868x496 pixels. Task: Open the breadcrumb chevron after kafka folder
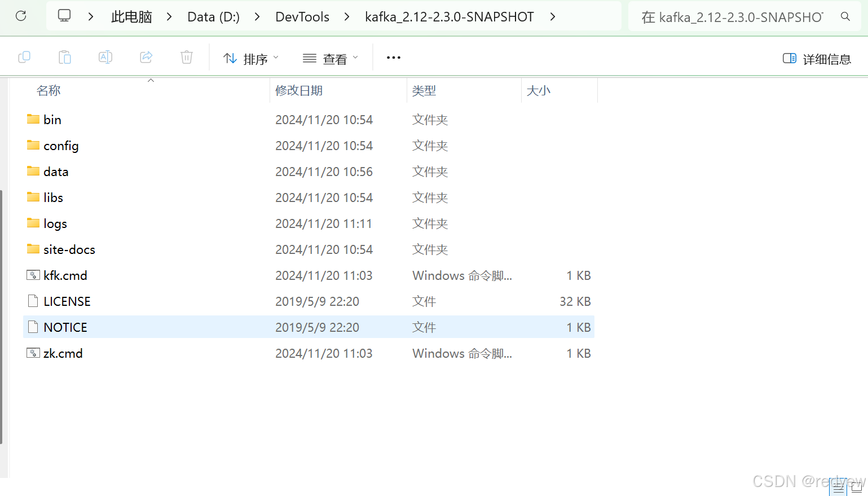(x=552, y=17)
